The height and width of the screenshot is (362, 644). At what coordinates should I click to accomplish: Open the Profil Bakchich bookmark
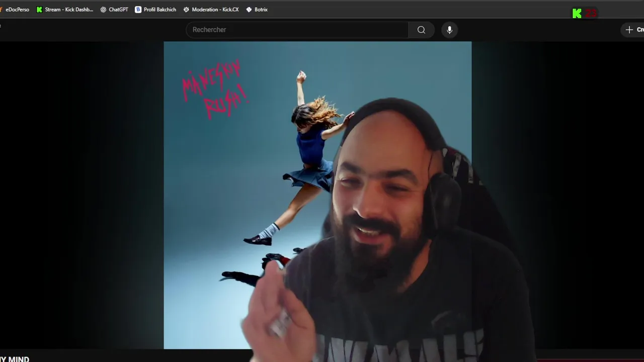pyautogui.click(x=155, y=10)
